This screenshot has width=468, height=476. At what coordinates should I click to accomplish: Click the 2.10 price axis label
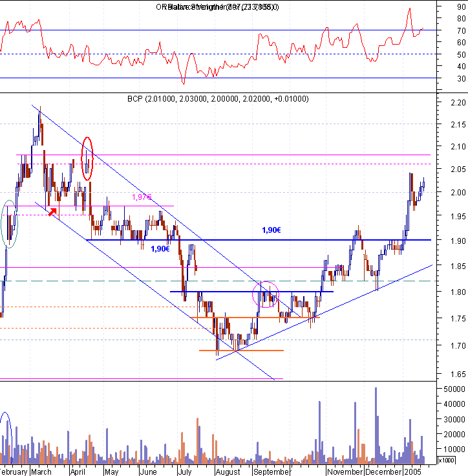click(458, 147)
